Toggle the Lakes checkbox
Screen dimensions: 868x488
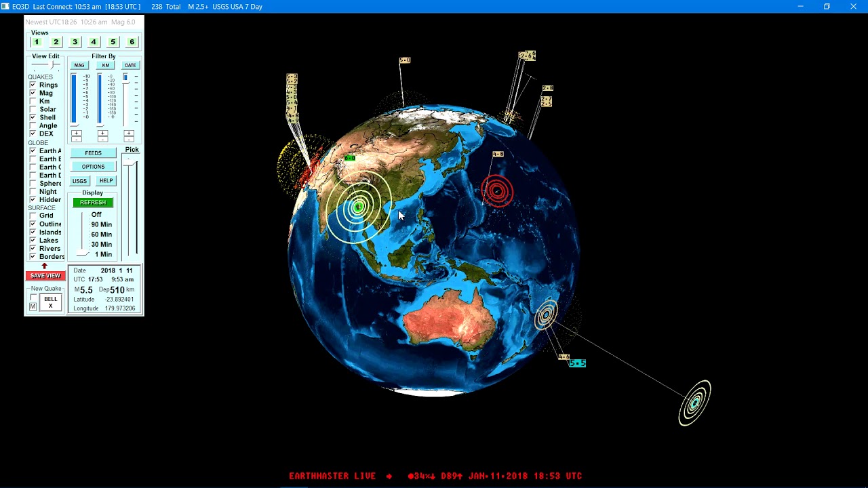tap(33, 240)
